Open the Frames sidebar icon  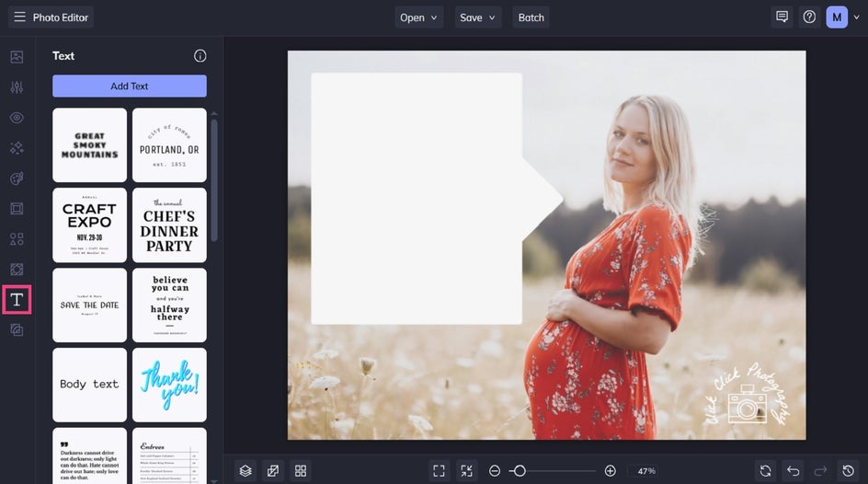pyautogui.click(x=17, y=209)
